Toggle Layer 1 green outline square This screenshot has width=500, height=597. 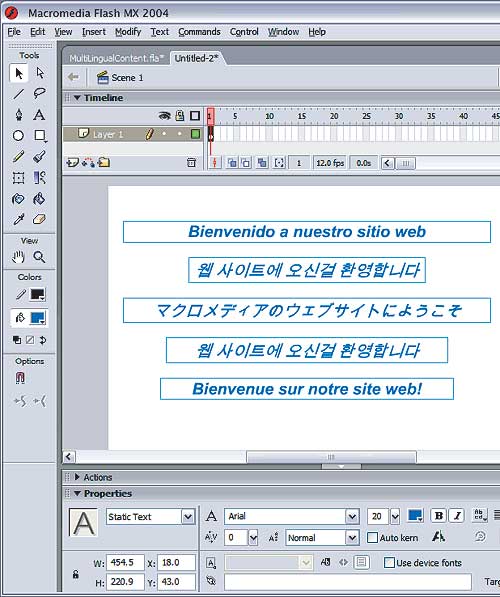tap(195, 134)
